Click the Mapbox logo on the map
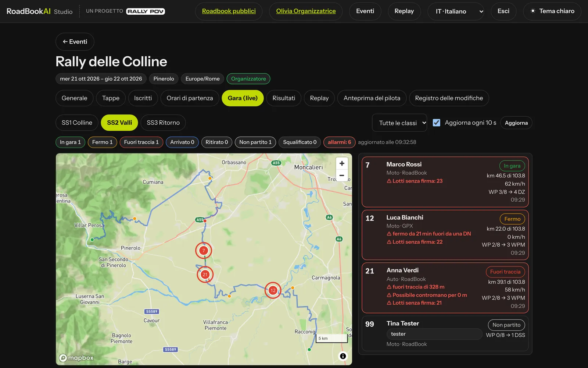588x368 pixels. pos(76,358)
